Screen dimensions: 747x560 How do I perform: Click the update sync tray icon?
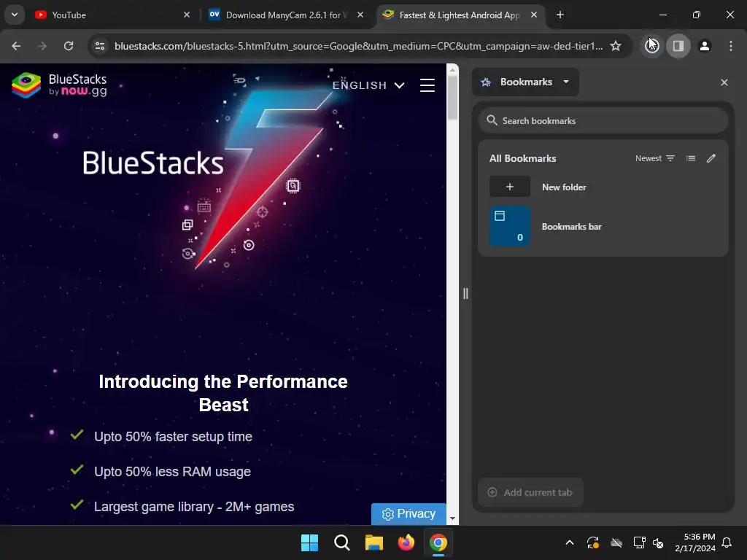tap(592, 542)
